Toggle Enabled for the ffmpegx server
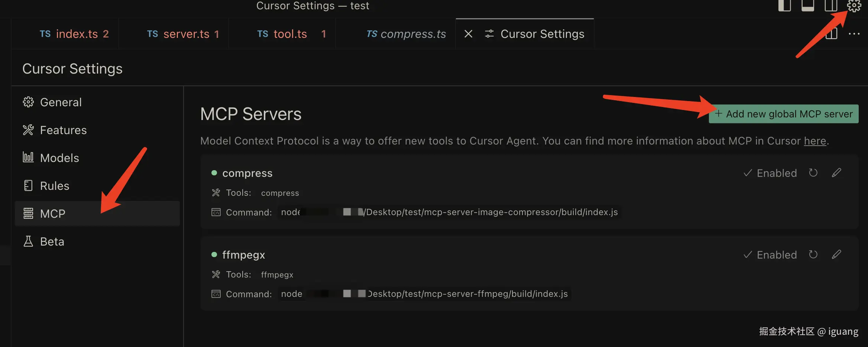 pyautogui.click(x=770, y=255)
